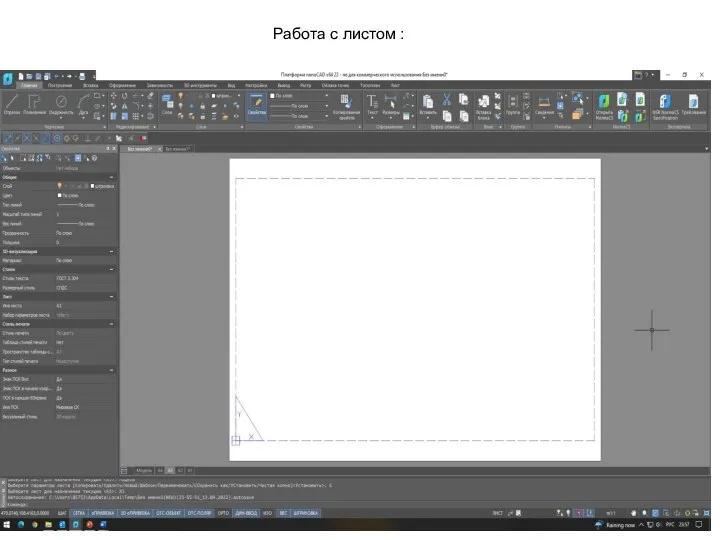Image resolution: width=720 pixels, height=540 pixels.
Task: Toggle СЕТКА (grid) in status bar
Action: coord(80,513)
